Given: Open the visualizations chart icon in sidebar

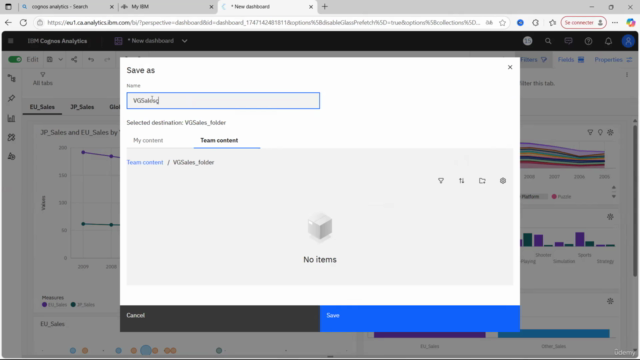Looking at the screenshot, I should pyautogui.click(x=11, y=118).
